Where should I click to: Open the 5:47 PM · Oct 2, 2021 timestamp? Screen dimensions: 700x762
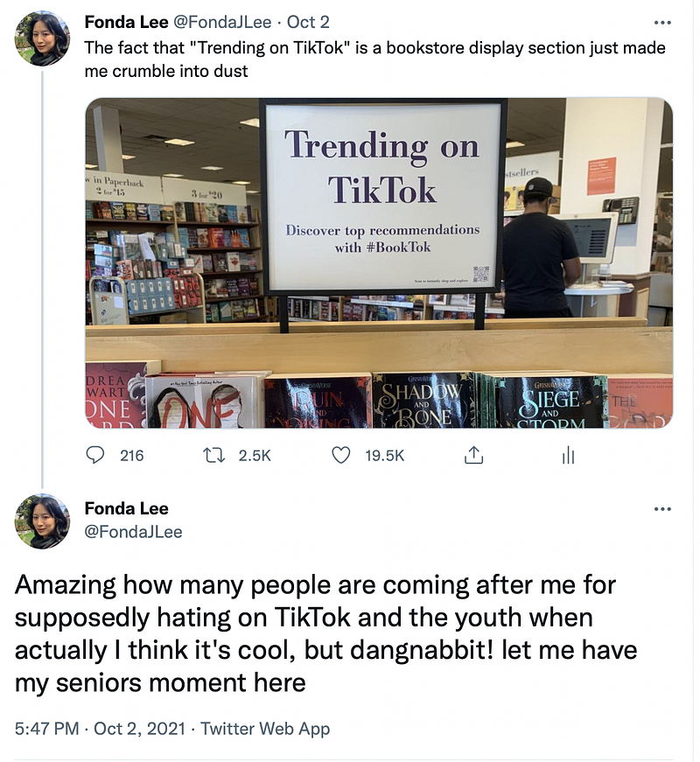click(100, 729)
